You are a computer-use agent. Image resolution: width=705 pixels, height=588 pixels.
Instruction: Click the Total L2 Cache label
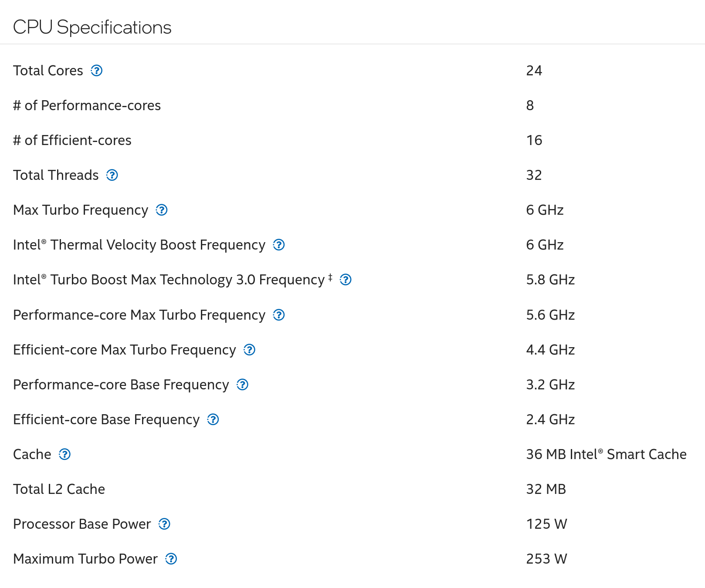(x=59, y=489)
